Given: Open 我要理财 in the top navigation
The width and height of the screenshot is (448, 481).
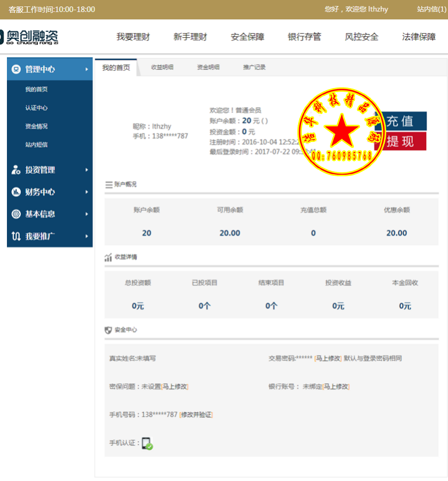Looking at the screenshot, I should click(x=133, y=37).
